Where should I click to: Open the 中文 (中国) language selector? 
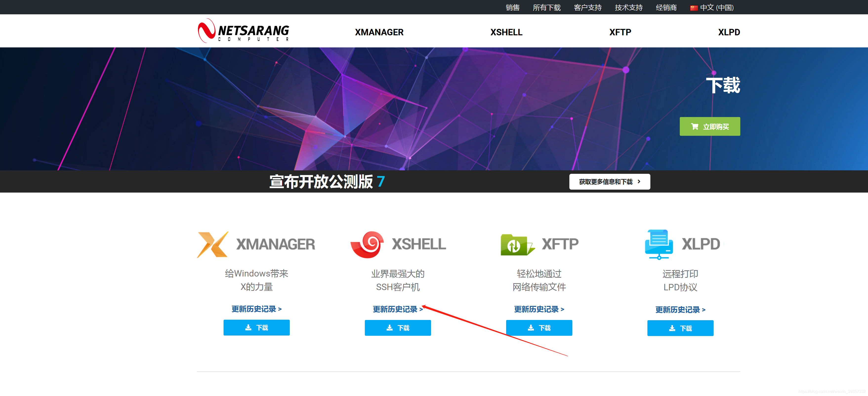[712, 7]
